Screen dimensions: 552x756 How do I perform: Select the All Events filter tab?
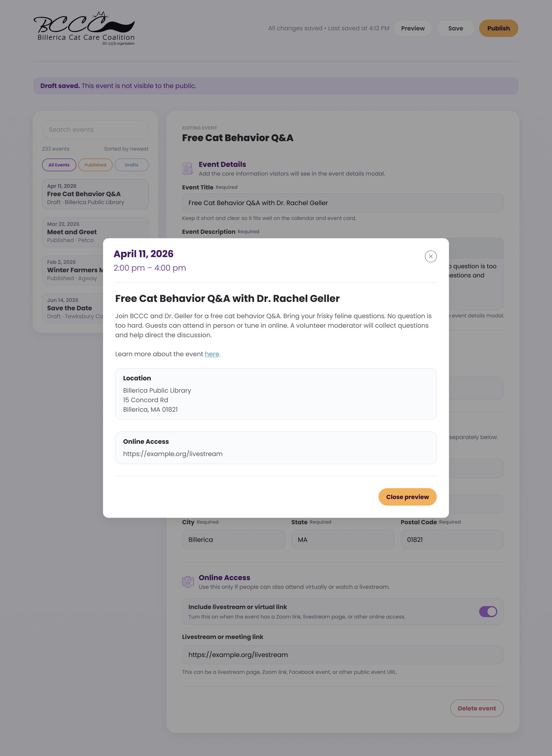[59, 165]
